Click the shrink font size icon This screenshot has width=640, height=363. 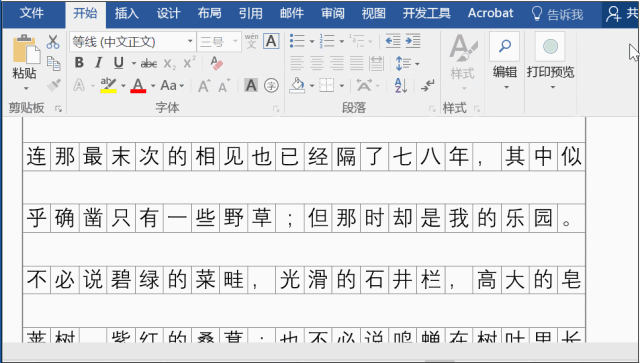224,86
